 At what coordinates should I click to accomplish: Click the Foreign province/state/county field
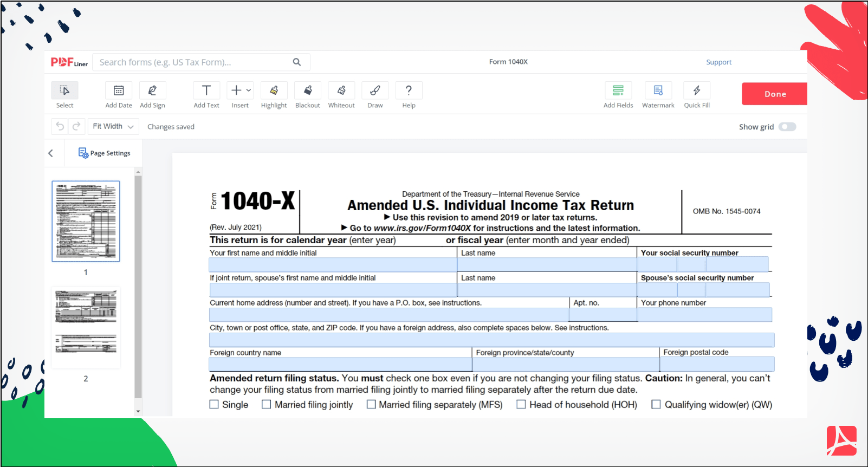click(x=566, y=364)
